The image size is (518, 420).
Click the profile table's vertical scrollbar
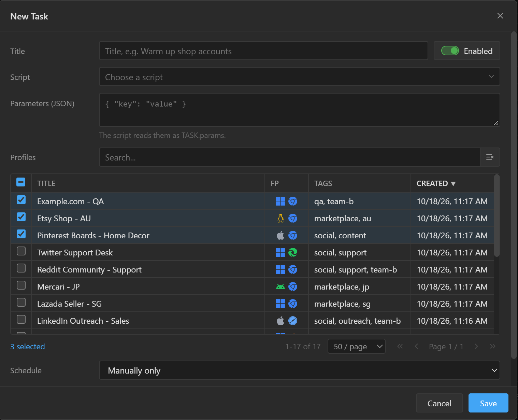[x=497, y=215]
